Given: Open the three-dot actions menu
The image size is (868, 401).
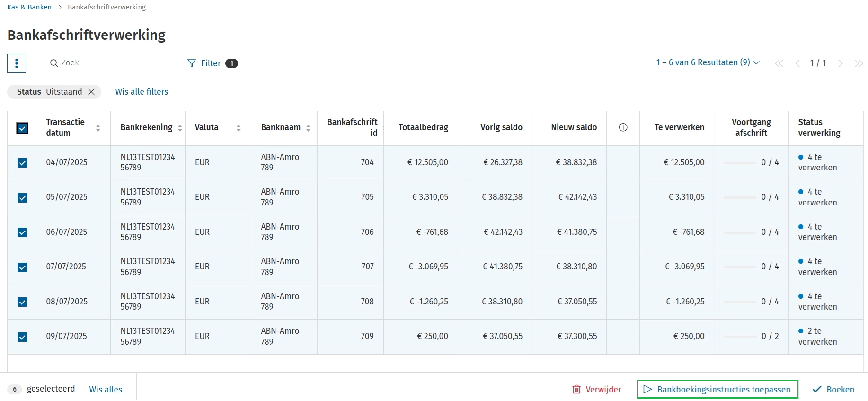Looking at the screenshot, I should click(x=17, y=63).
